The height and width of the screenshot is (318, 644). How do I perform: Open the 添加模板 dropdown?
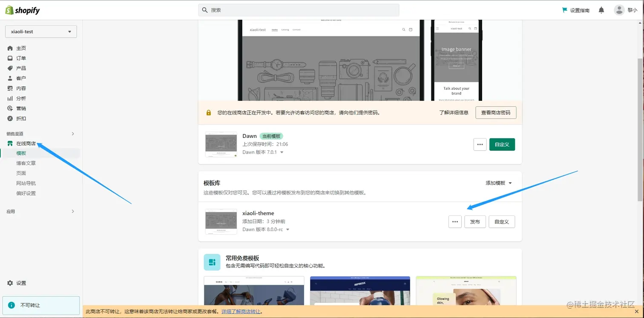click(x=497, y=183)
